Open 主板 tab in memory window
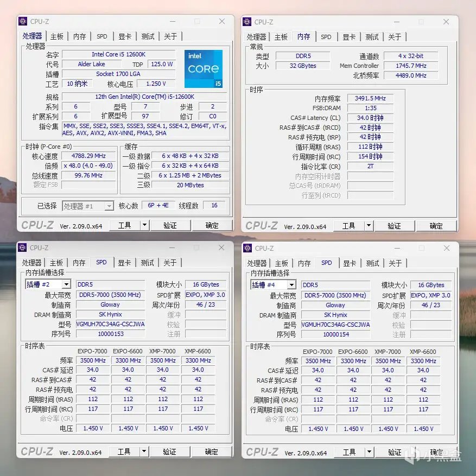 (x=281, y=37)
